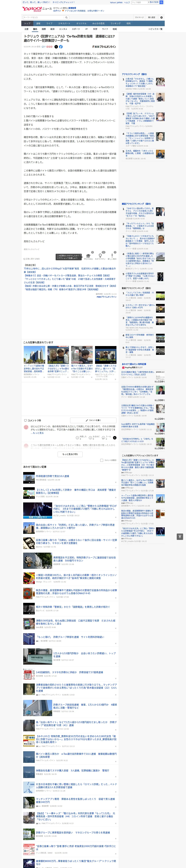Open 携帯電話を不正契約、特殊詐欺グループ article

[x=84, y=559]
